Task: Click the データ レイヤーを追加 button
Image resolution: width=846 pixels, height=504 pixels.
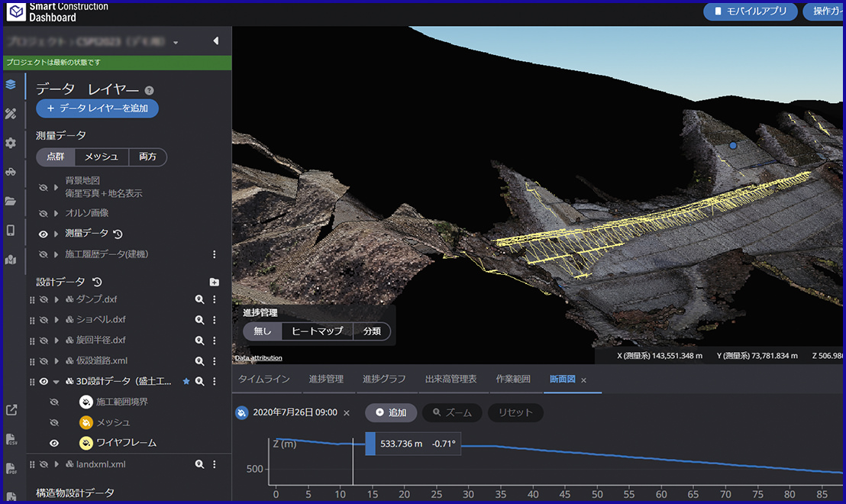Action: pos(97,108)
